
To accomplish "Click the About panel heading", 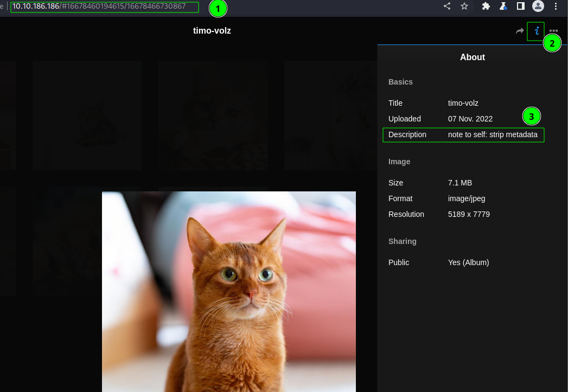I will point(473,57).
